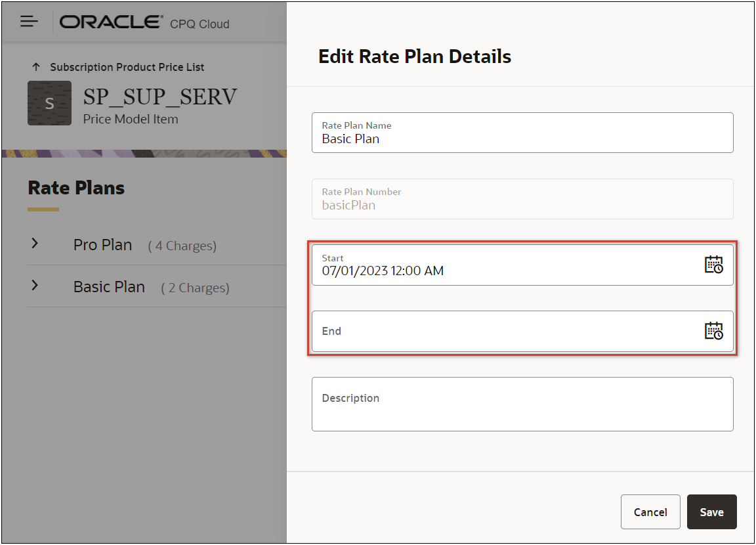
Task: Open the End date calendar picker
Action: 713,331
